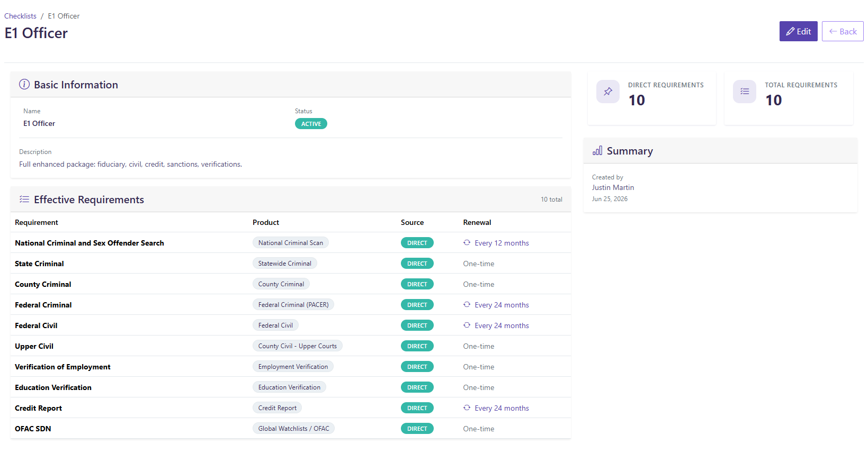Click the Source column header
This screenshot has height=453, width=868.
(x=412, y=222)
